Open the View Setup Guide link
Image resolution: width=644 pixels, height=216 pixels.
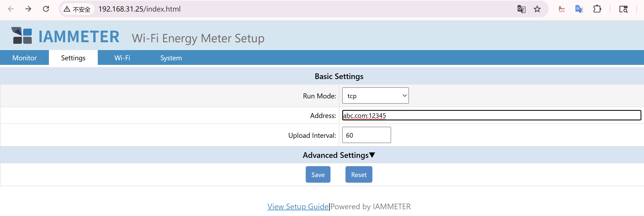click(x=298, y=206)
